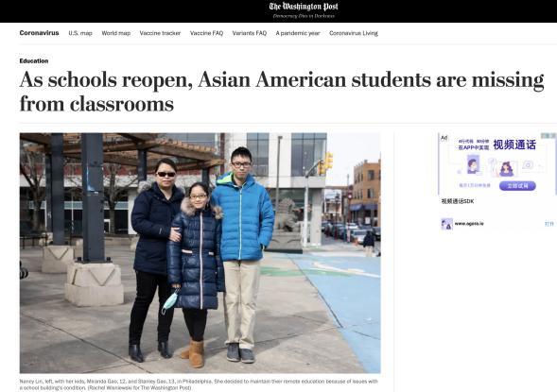Navigate to A pandemic year

[298, 33]
